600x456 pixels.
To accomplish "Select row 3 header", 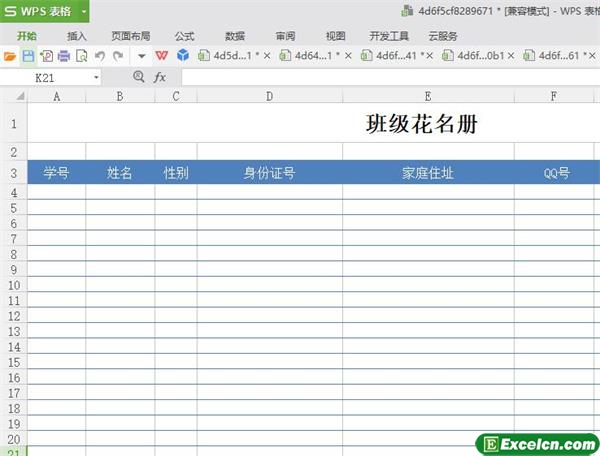I will coord(14,173).
